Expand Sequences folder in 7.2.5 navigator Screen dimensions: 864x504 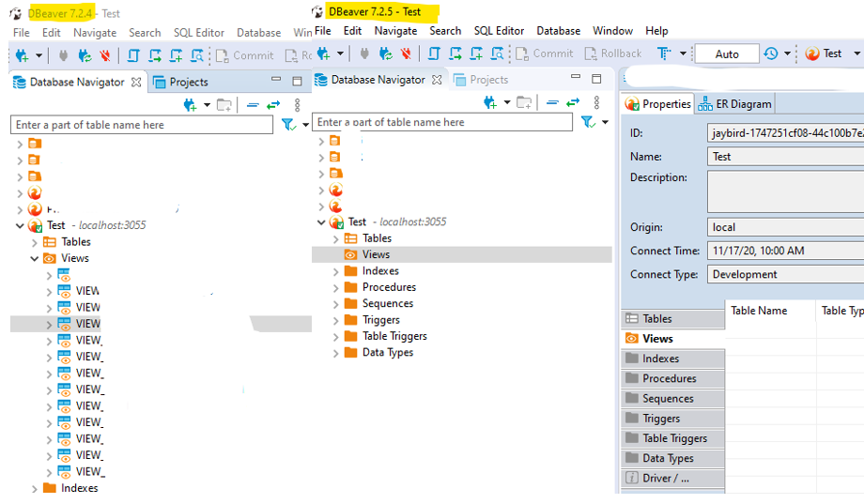[x=336, y=304]
